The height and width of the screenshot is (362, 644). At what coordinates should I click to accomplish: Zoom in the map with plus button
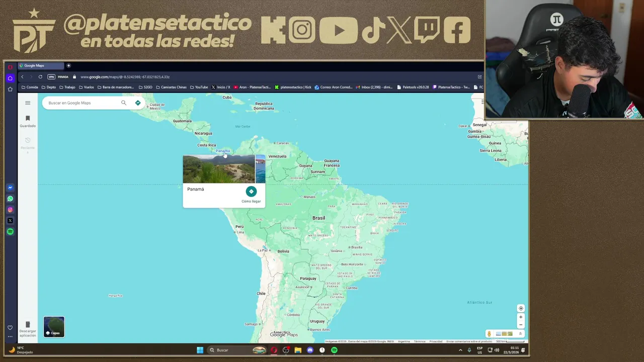click(x=521, y=317)
